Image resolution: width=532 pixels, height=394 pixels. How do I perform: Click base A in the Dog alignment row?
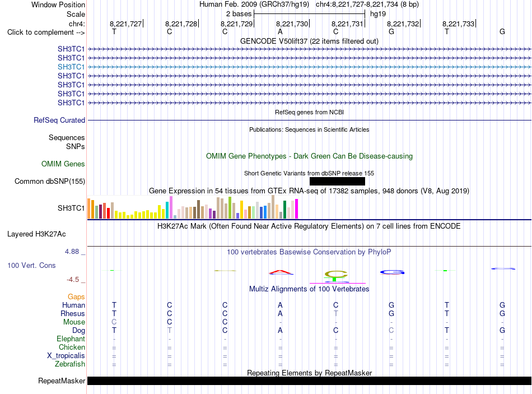click(280, 331)
